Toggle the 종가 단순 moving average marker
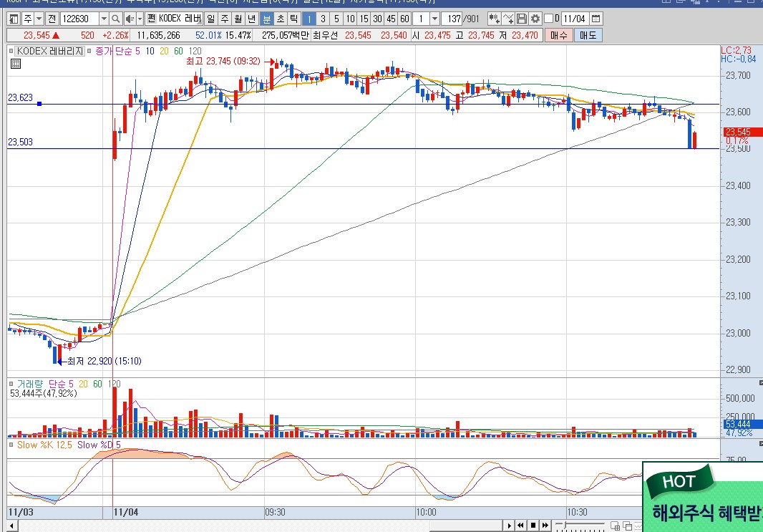This screenshot has height=532, width=763. click(x=89, y=51)
